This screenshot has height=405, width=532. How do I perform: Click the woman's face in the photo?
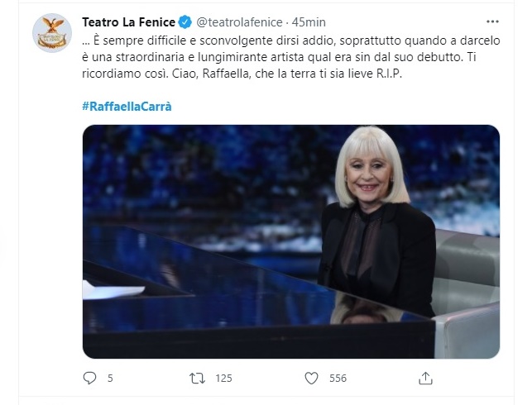369,173
